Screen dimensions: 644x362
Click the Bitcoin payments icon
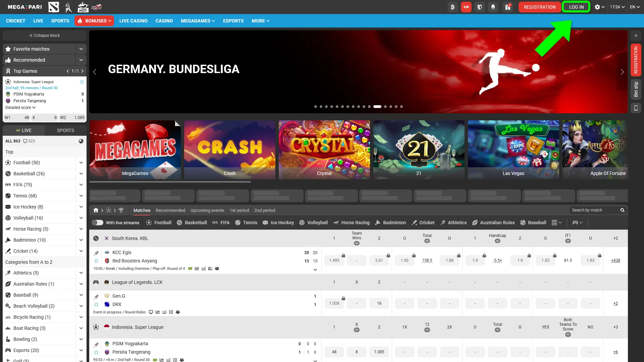point(452,7)
